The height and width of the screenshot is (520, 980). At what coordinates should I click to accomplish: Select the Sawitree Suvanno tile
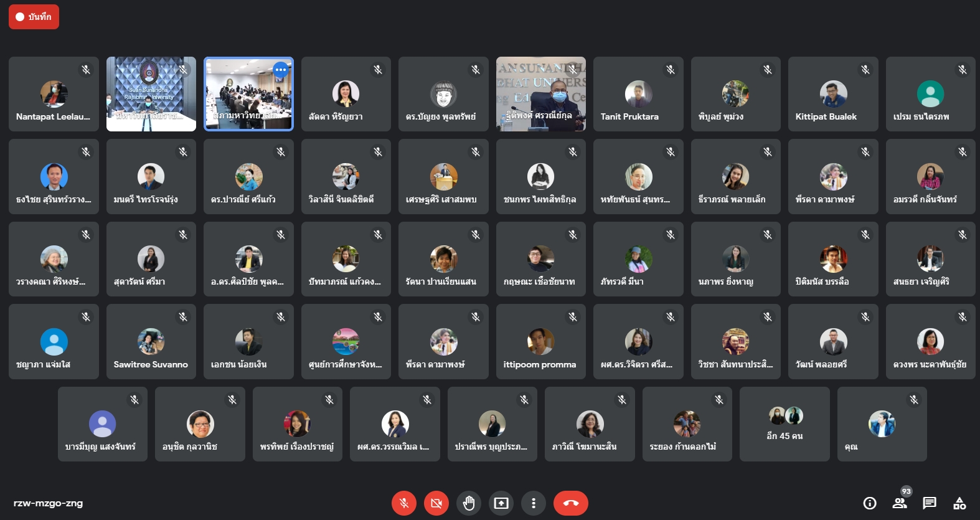click(151, 342)
